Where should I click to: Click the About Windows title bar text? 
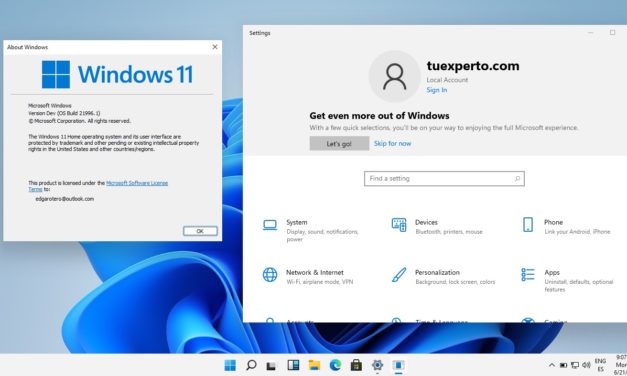point(28,47)
